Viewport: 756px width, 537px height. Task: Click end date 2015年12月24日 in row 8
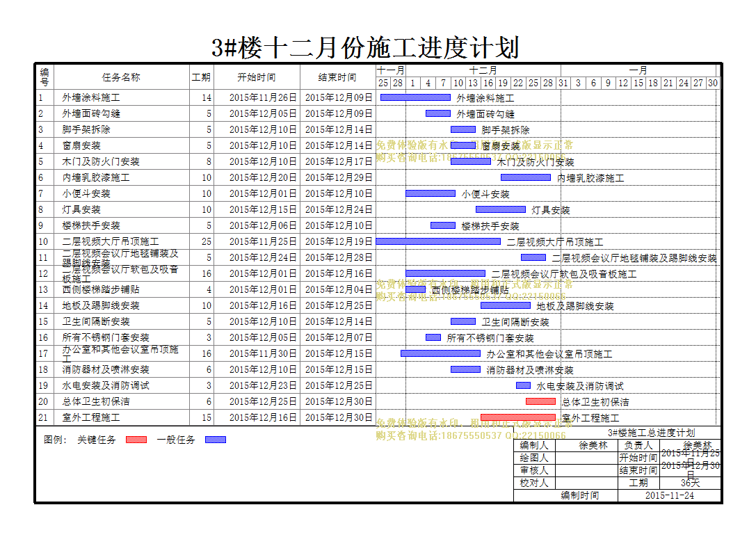tap(339, 209)
